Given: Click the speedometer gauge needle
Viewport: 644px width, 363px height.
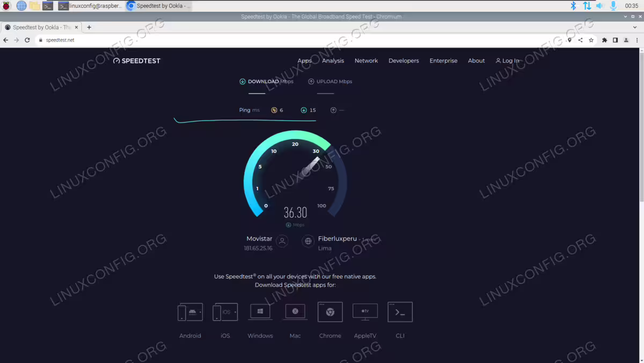Looking at the screenshot, I should coord(311,165).
